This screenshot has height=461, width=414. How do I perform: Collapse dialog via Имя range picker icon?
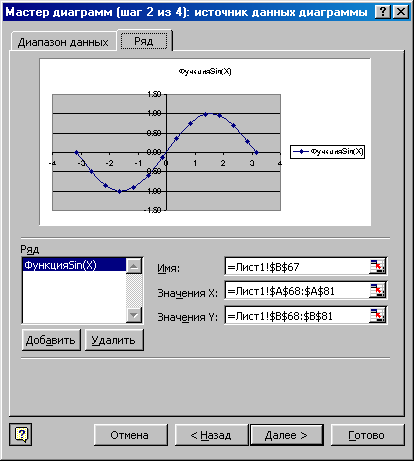pyautogui.click(x=377, y=266)
